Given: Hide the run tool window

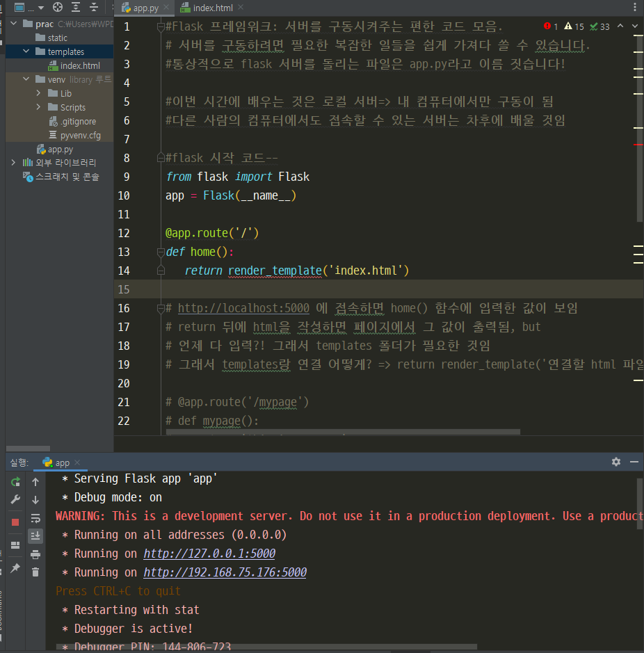Looking at the screenshot, I should (634, 462).
